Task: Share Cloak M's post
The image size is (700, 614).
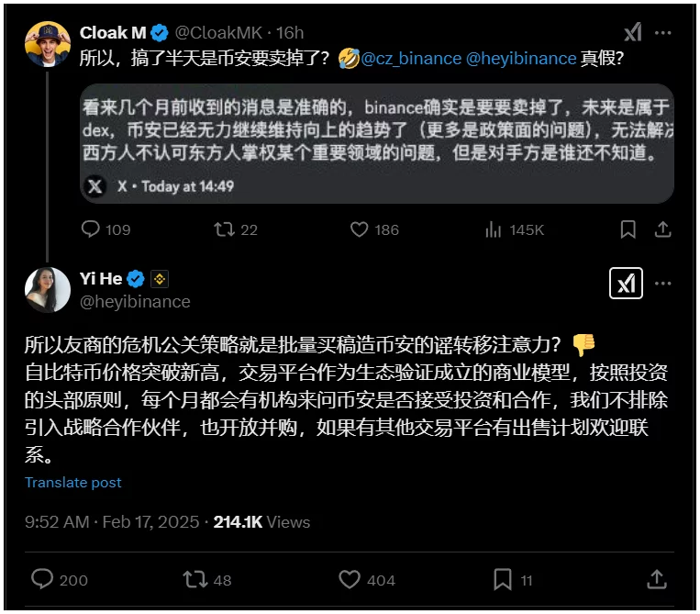Action: click(x=663, y=229)
